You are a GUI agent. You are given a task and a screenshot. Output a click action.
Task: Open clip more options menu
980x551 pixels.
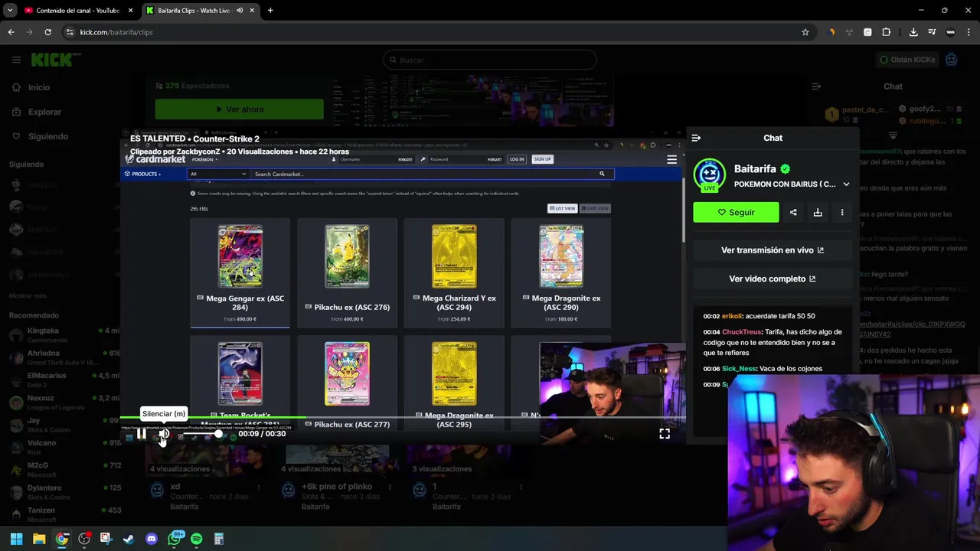coord(842,212)
